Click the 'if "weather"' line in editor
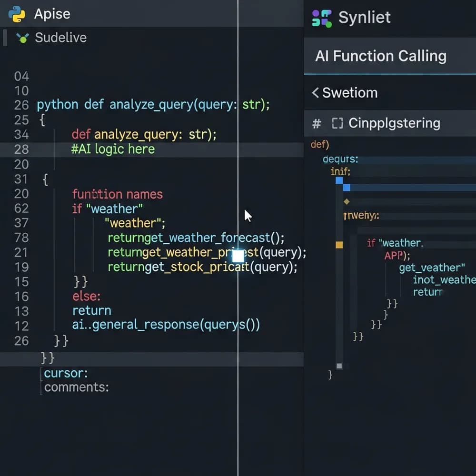 point(108,209)
